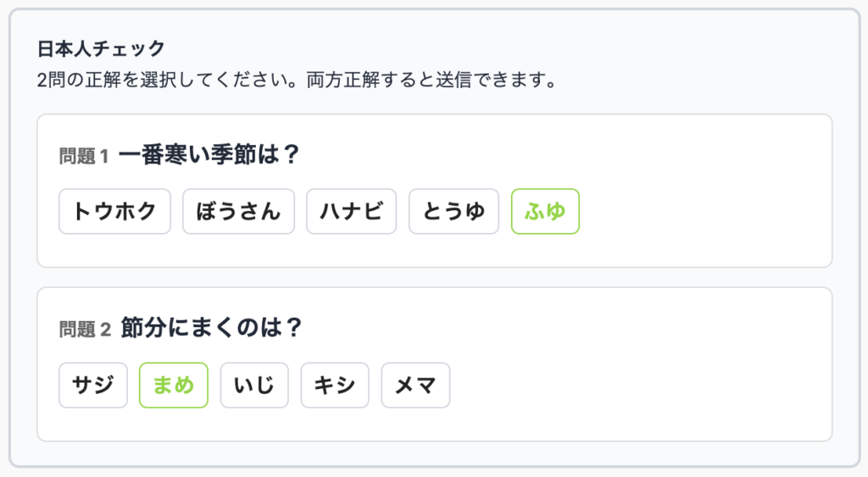Pick the いじ answer button

(x=254, y=385)
